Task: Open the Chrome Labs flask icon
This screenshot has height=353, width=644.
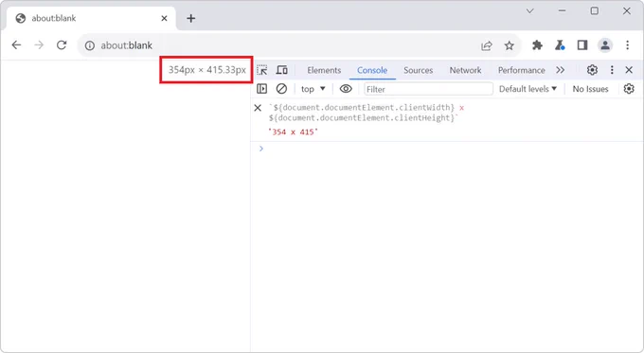Action: [x=560, y=45]
